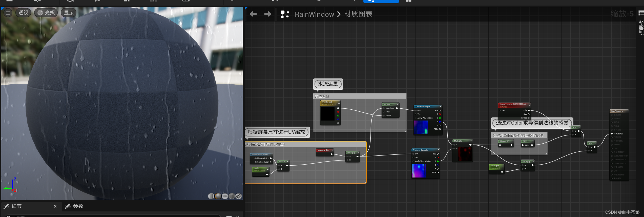Click the lower Texture Sample preview thumbnail
This screenshot has width=644, height=217.
(419, 171)
